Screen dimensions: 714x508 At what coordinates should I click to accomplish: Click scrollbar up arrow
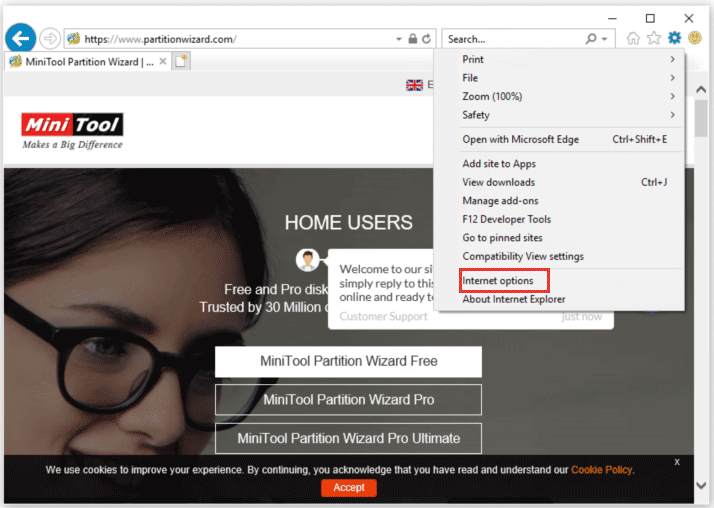[x=701, y=90]
